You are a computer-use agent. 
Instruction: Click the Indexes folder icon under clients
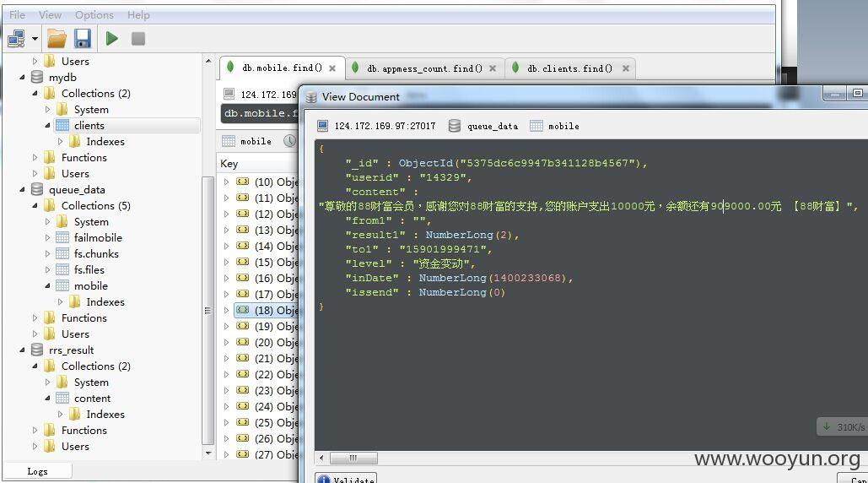pyautogui.click(x=75, y=141)
